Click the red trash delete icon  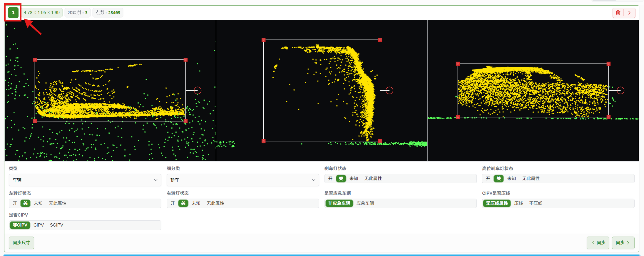click(618, 13)
